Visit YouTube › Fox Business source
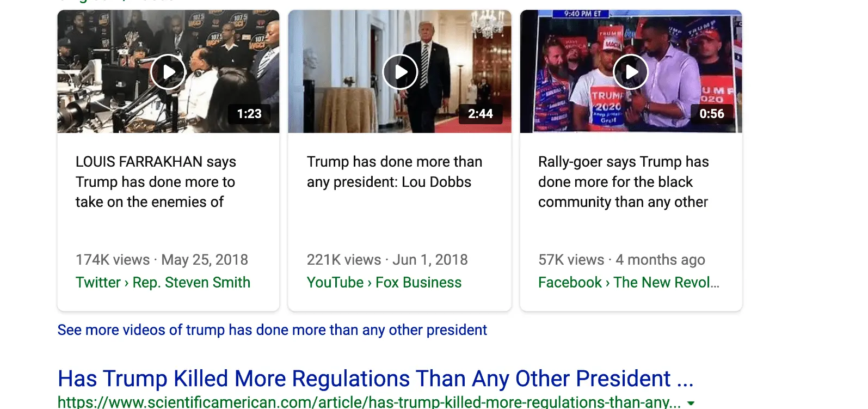The image size is (868, 409). pos(384,282)
